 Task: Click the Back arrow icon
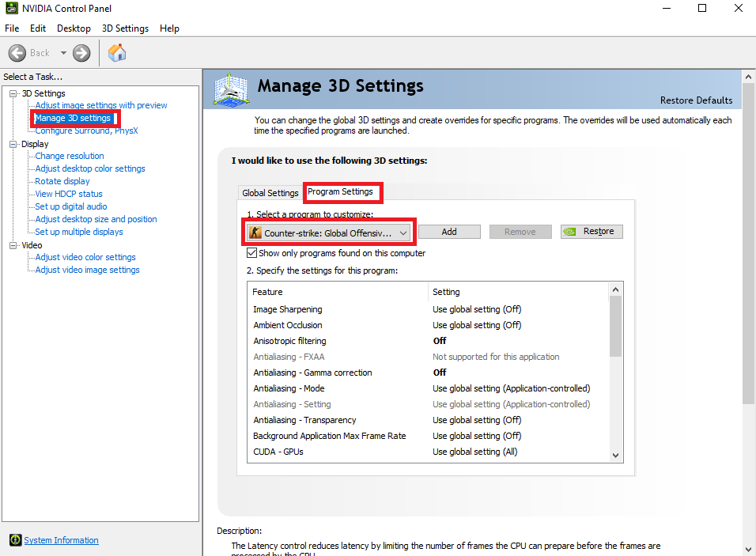pyautogui.click(x=17, y=53)
